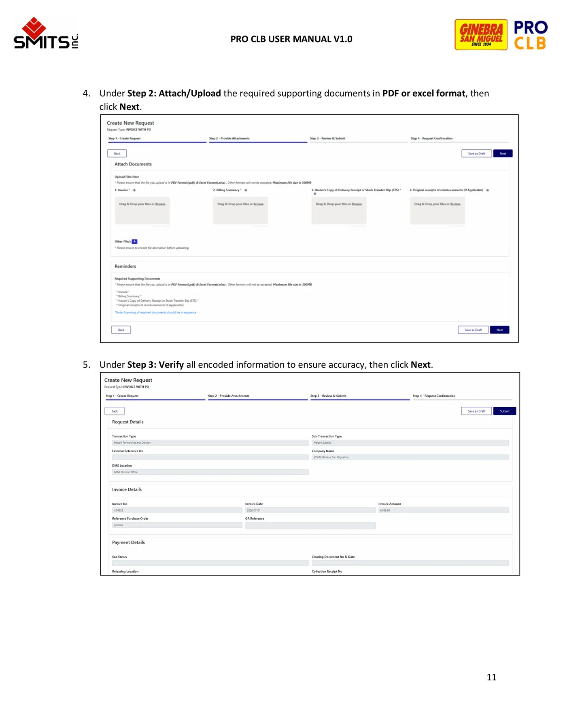
Task: Click Browse link in Hauler's Copy drop zone
Action: (x=357, y=204)
